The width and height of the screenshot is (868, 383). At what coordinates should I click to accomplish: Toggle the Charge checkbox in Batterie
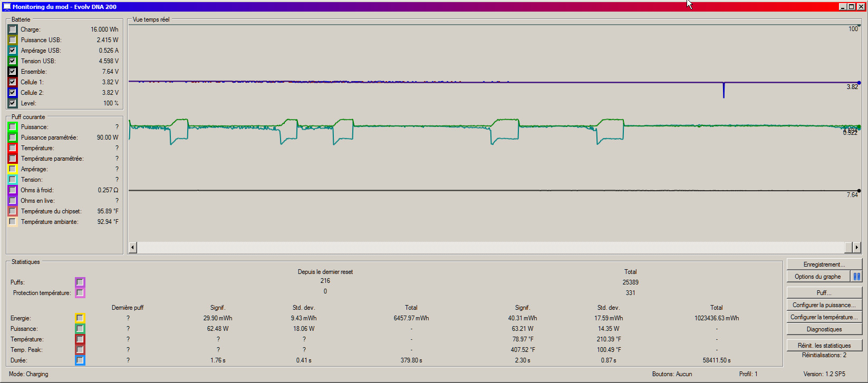pyautogui.click(x=13, y=30)
